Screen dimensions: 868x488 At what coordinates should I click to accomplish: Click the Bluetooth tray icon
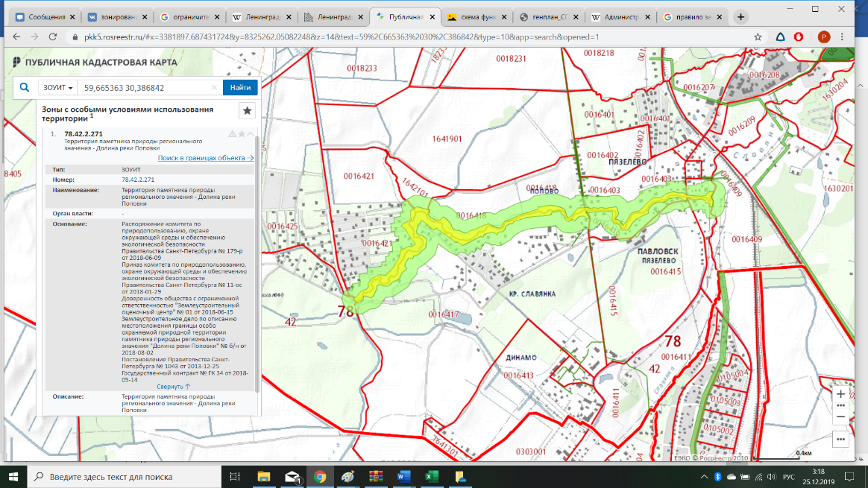[718, 477]
